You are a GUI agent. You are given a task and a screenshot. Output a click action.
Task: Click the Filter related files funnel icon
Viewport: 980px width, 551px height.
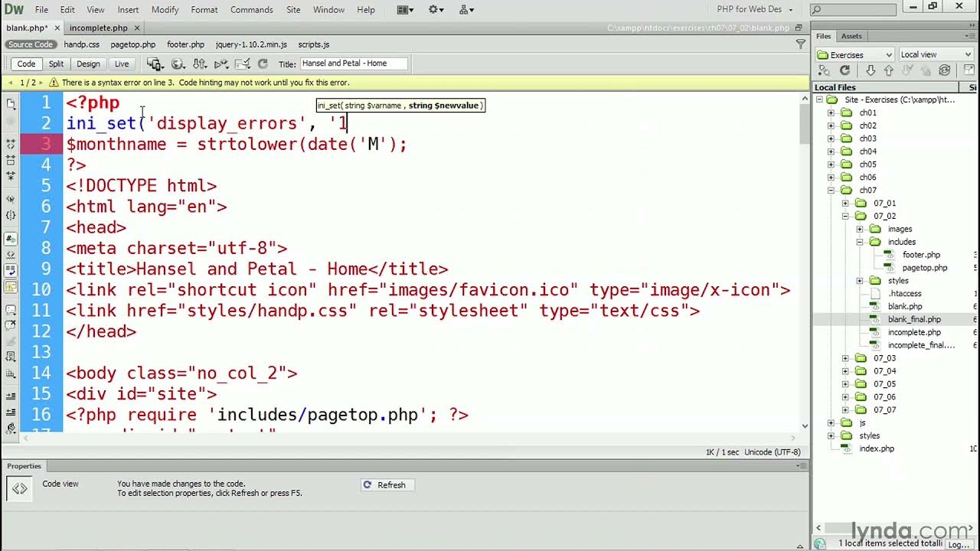(x=801, y=44)
